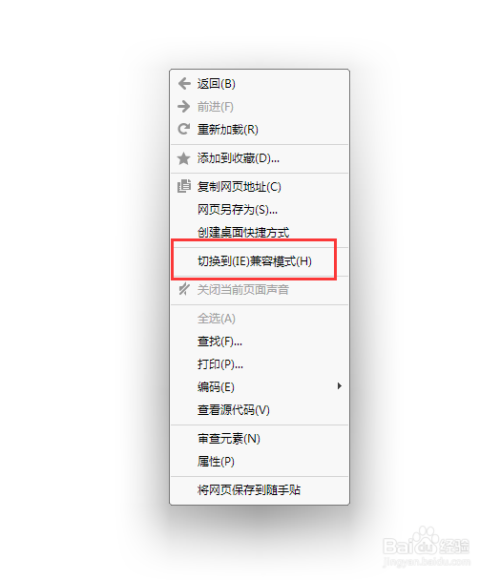
Task: Select 添加到收藏(D)... text
Action: pos(238,158)
